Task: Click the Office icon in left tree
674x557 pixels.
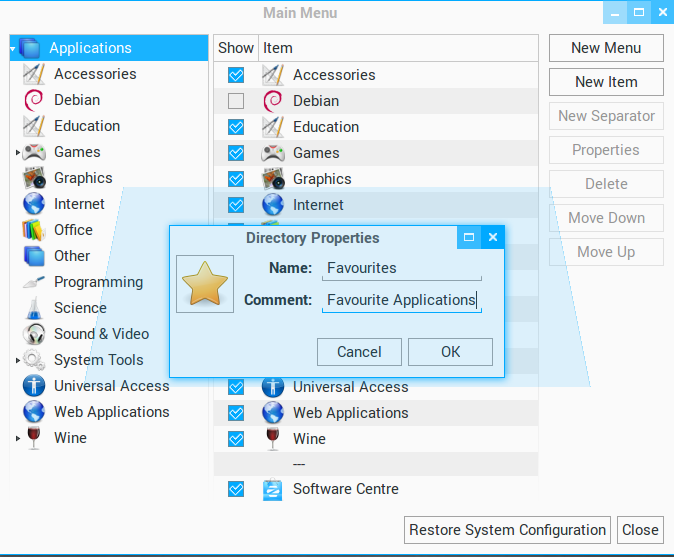Action: [x=34, y=230]
